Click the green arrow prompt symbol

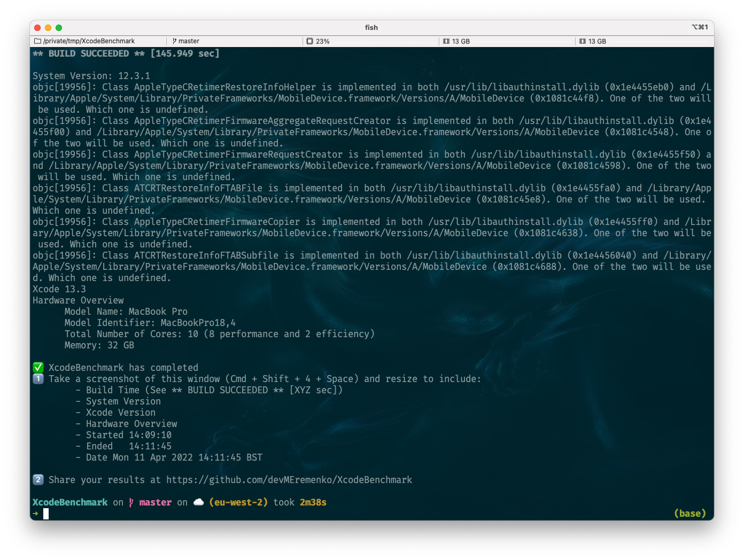[x=35, y=513]
